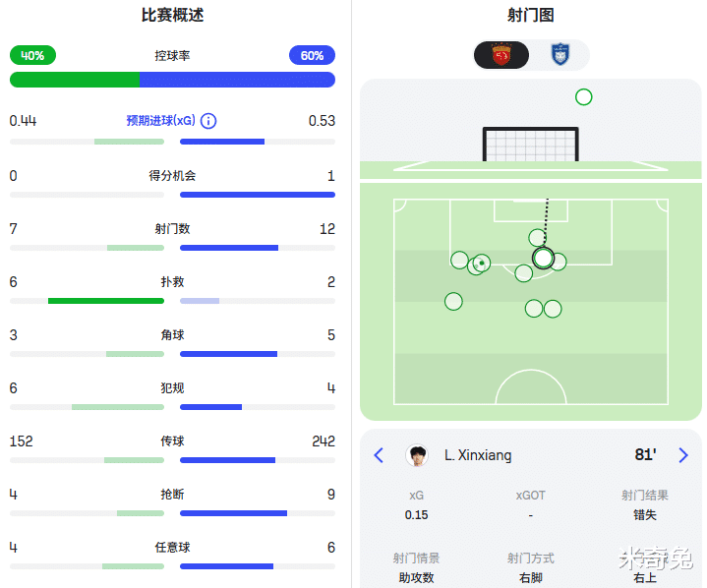Open the 比赛概述 section heading
Viewport: 707px width, 588px height.
click(x=172, y=16)
